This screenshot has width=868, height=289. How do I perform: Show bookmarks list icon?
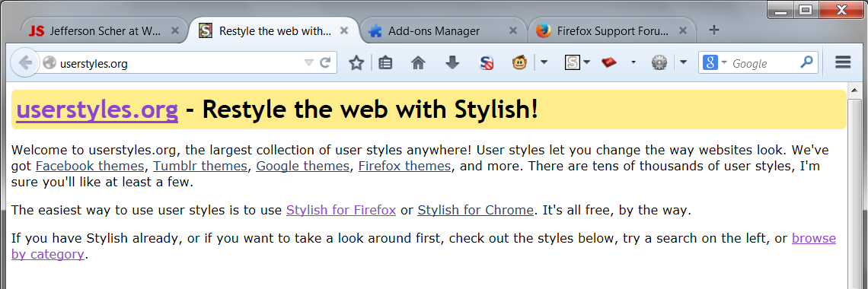click(386, 63)
